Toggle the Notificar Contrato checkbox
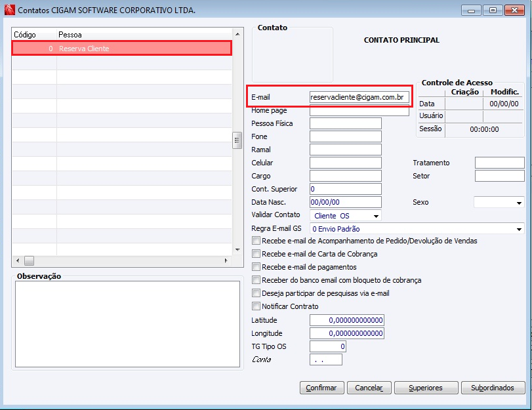The image size is (532, 410). 256,306
